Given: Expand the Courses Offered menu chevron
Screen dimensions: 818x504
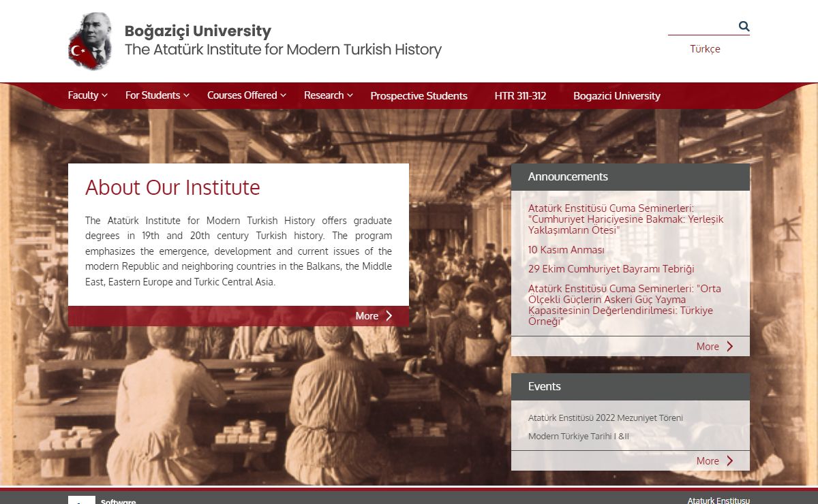Looking at the screenshot, I should (283, 96).
